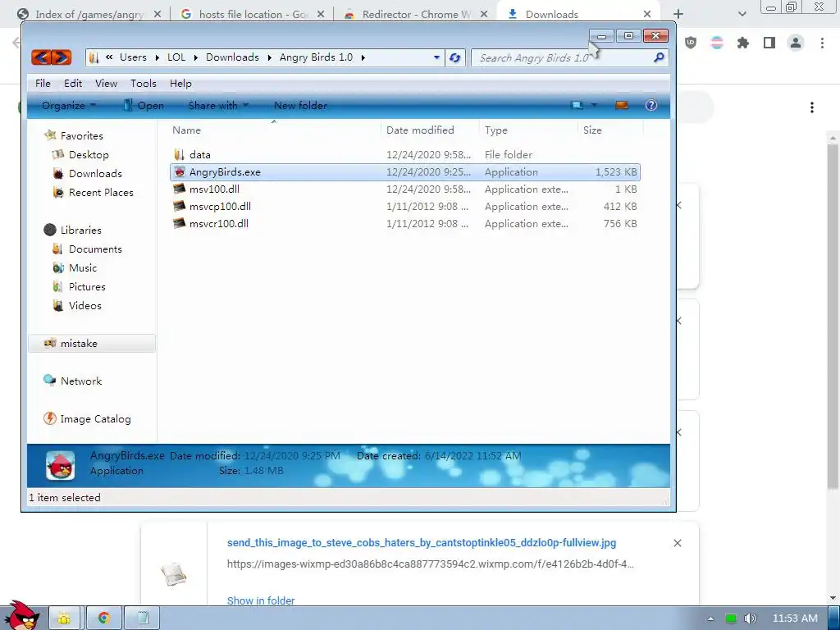Switch to the Redirector Chrome tab

tap(415, 15)
